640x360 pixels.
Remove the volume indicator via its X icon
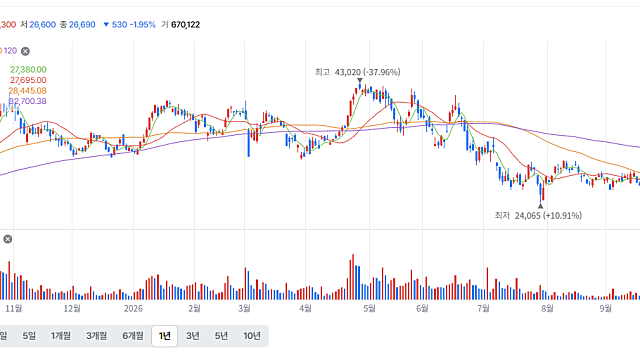tap(8, 239)
